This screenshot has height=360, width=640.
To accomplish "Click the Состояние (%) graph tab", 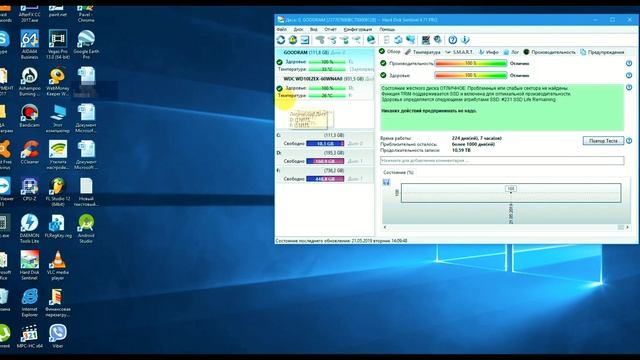I will coord(398,172).
